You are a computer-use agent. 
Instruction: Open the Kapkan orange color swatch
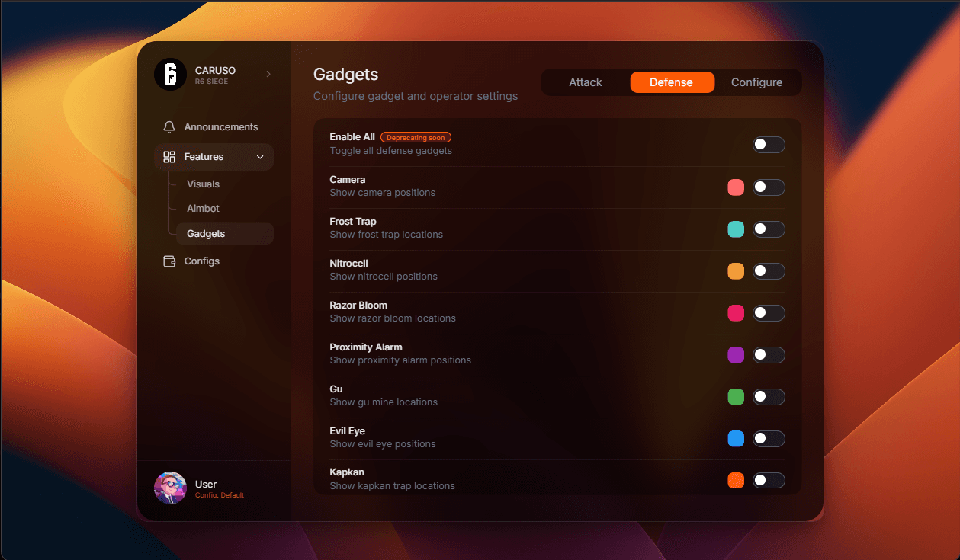click(736, 481)
